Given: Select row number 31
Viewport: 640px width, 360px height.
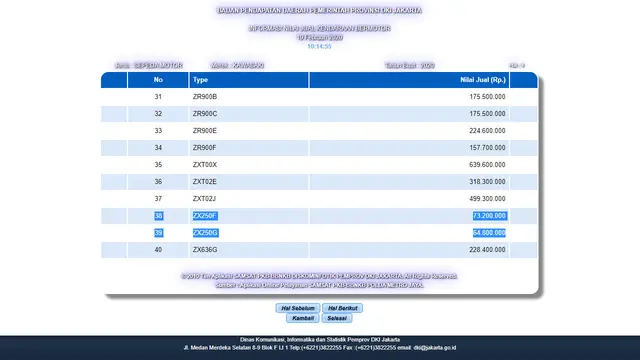Looking at the screenshot, I should coord(158,97).
